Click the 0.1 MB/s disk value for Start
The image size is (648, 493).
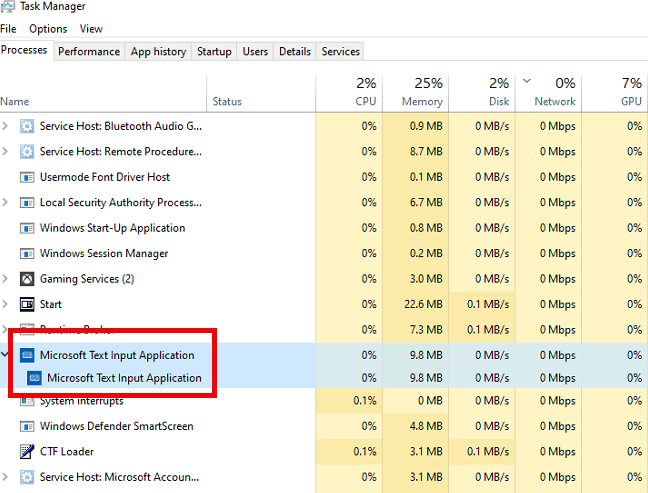pos(488,305)
